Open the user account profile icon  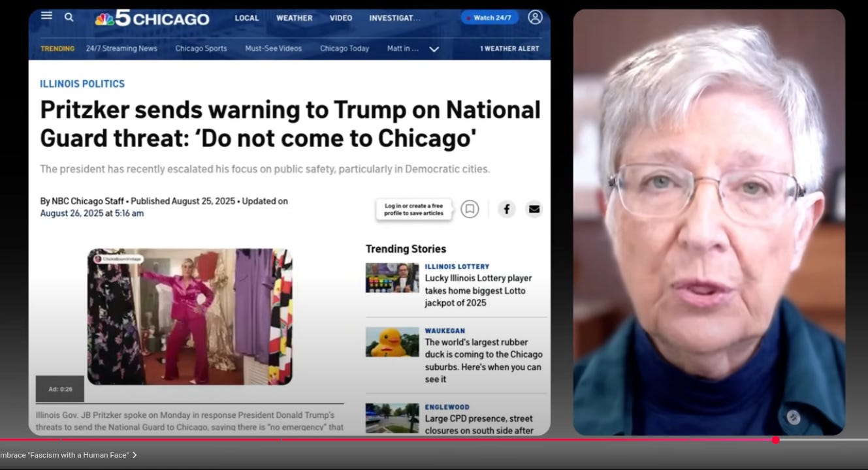(536, 18)
